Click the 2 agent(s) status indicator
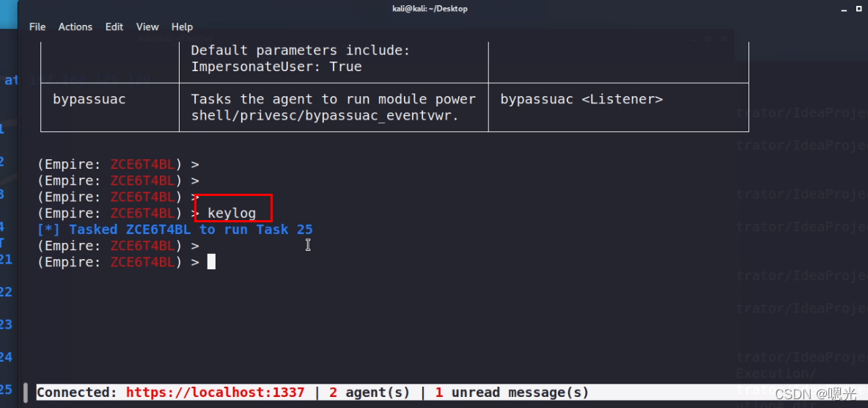The width and height of the screenshot is (868, 408). pos(369,393)
